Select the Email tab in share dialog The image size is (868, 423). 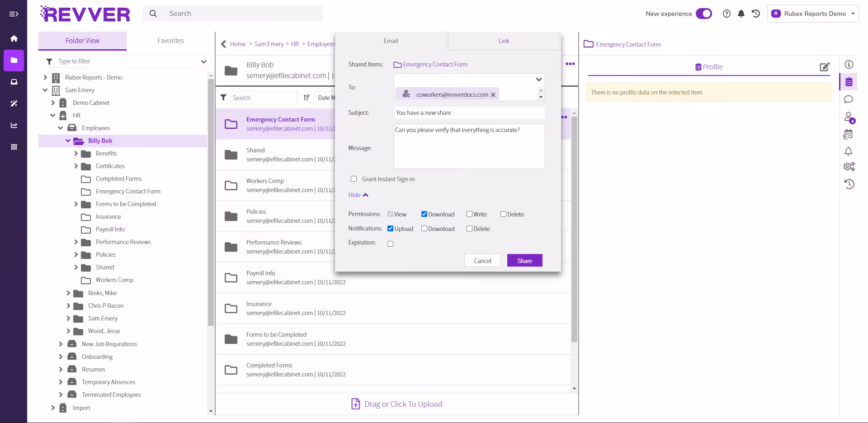(391, 41)
